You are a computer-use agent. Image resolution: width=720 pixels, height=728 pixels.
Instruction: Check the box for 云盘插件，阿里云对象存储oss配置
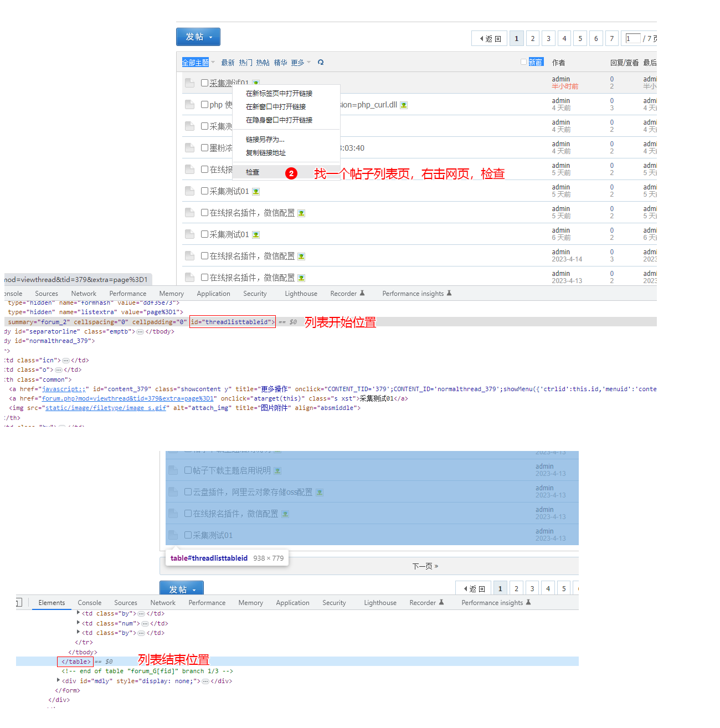click(x=188, y=491)
